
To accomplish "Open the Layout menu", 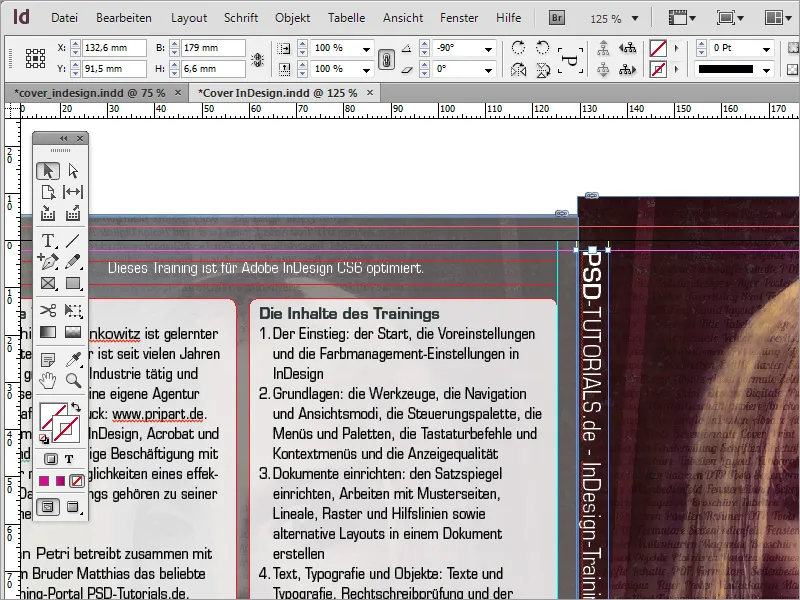I will coord(189,18).
